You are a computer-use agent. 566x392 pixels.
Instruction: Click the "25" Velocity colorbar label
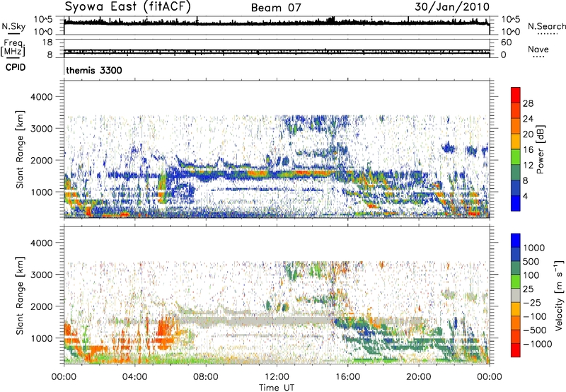pyautogui.click(x=528, y=289)
